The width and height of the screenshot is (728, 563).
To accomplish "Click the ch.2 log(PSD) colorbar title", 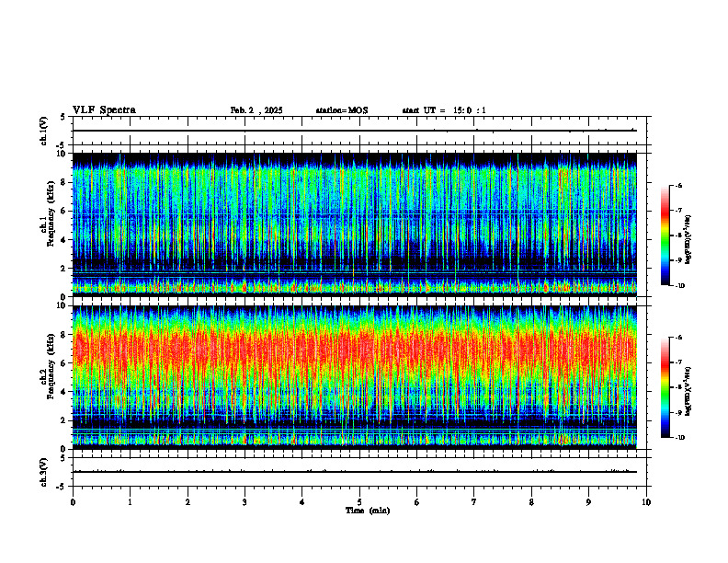I will (x=688, y=392).
